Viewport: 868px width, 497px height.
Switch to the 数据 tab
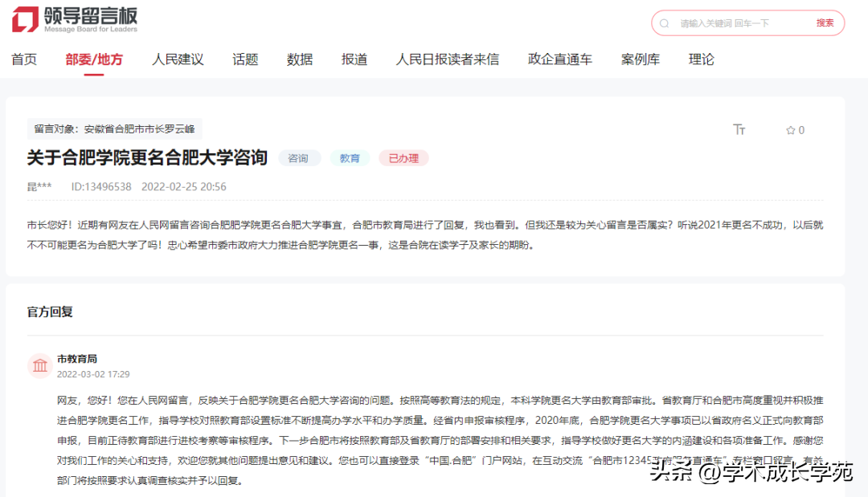point(300,59)
